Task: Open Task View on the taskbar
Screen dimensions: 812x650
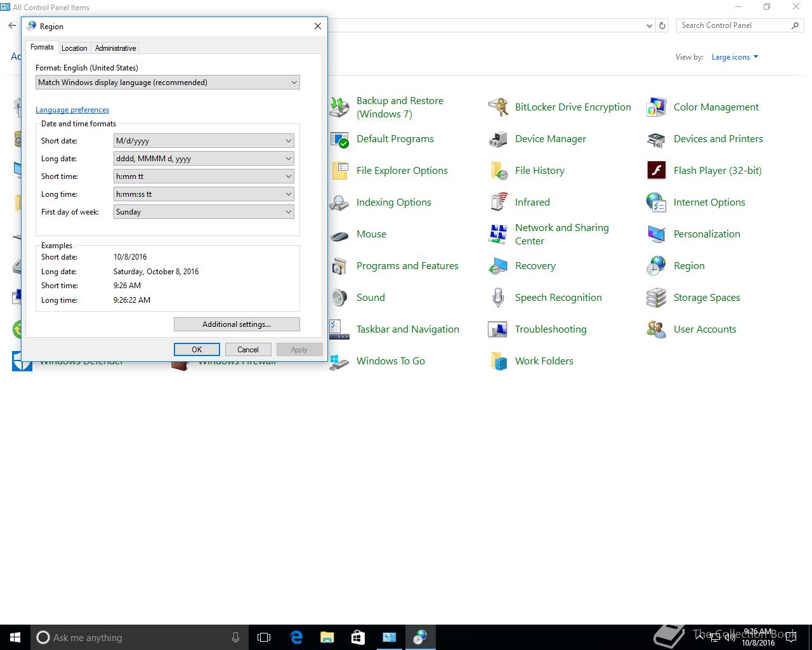Action: 264,637
